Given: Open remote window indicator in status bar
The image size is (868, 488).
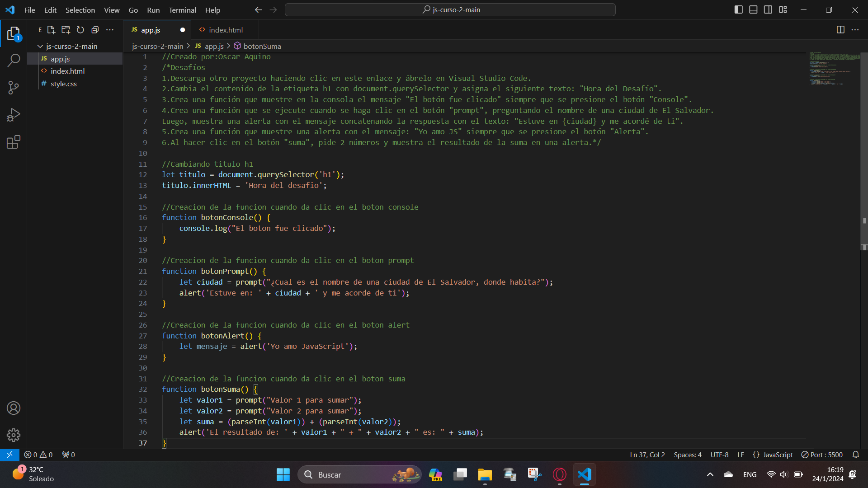Looking at the screenshot, I should pyautogui.click(x=9, y=455).
